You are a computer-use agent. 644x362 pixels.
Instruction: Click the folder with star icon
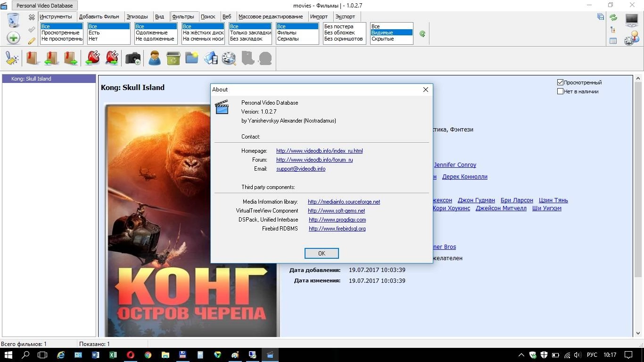point(192,58)
